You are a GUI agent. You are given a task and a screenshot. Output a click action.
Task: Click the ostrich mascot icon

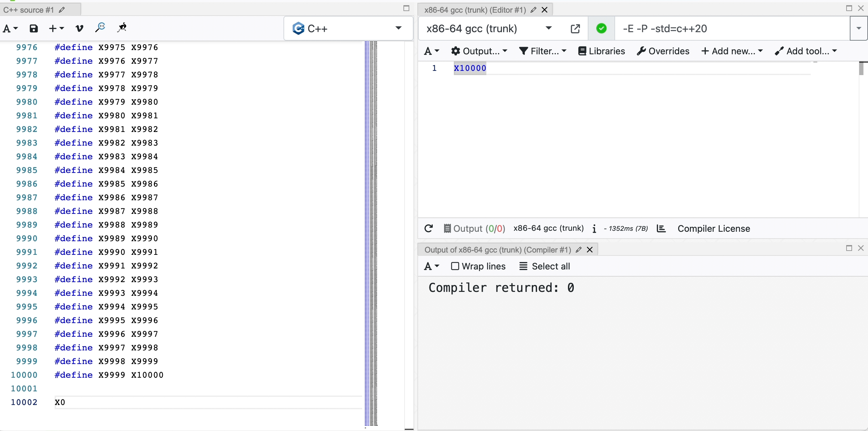point(122,28)
